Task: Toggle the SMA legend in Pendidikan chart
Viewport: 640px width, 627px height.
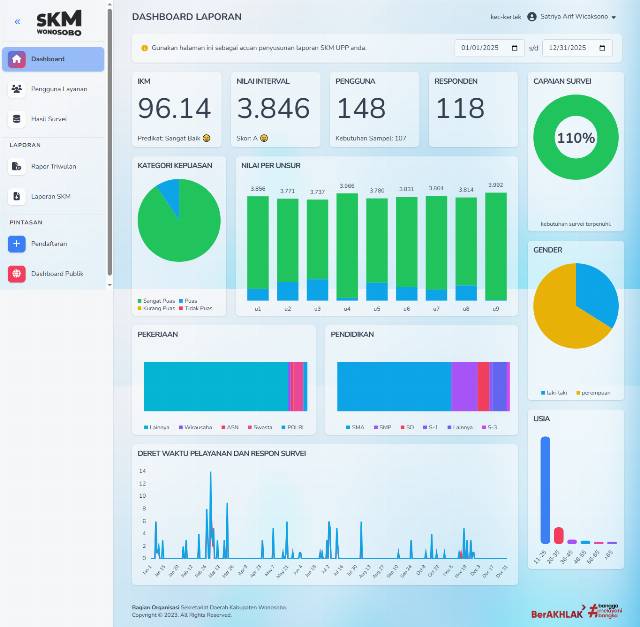Action: [x=355, y=427]
